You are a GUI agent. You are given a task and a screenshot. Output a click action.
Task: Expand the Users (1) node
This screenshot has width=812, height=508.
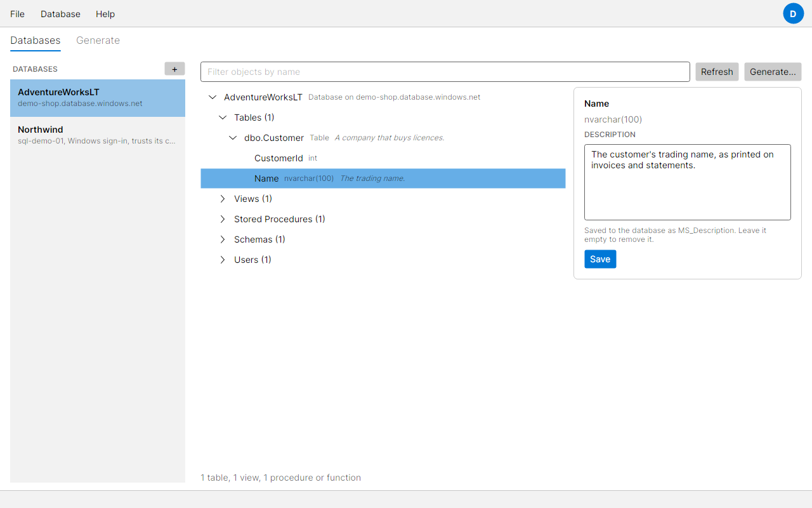tap(223, 260)
